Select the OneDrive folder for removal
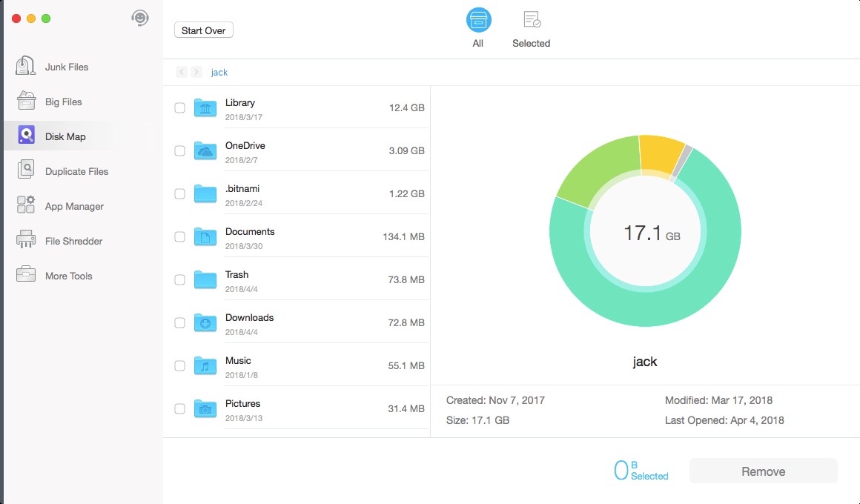 pos(179,150)
